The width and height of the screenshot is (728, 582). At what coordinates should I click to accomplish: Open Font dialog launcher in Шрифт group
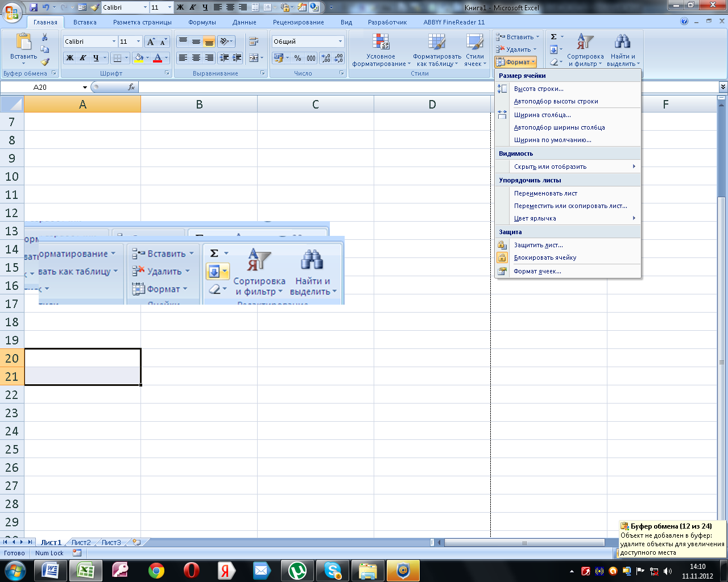(167, 73)
